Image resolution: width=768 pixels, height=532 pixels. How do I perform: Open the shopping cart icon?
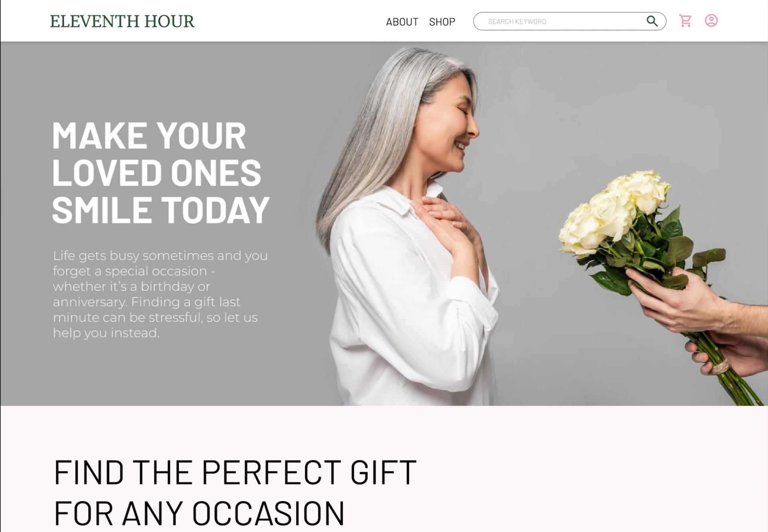click(685, 21)
